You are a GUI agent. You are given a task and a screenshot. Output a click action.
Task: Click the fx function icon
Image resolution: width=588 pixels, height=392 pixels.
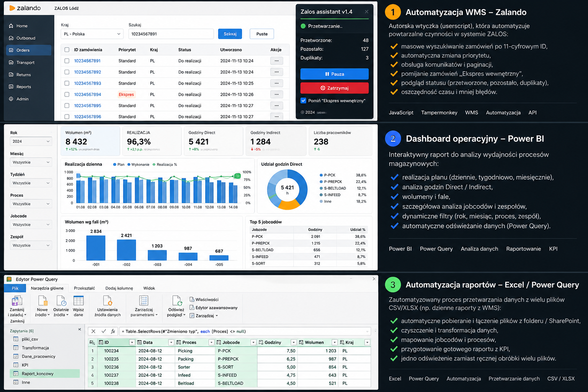click(113, 331)
